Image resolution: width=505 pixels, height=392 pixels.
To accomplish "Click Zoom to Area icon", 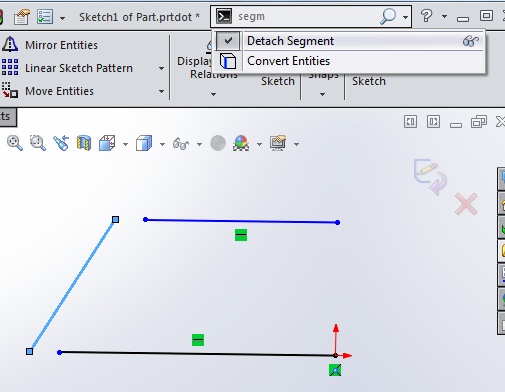I will (x=38, y=143).
